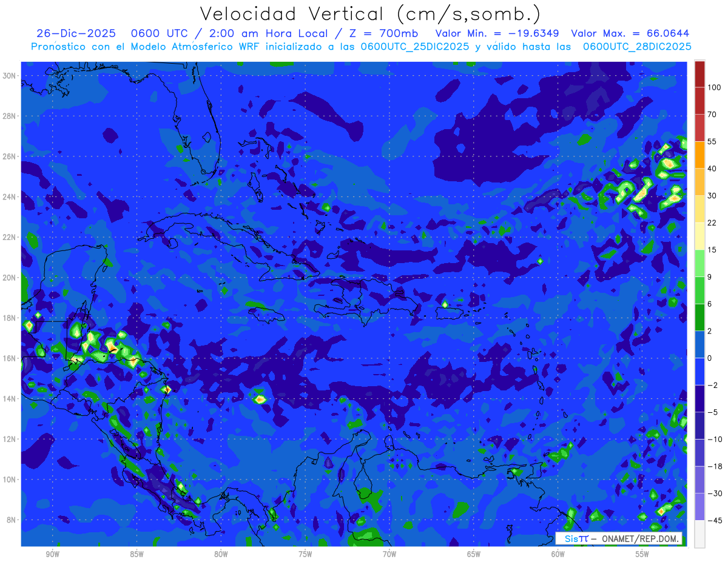Screen dimensions: 728x562
Task: Click the 80W longitude axis label
Action: [221, 555]
